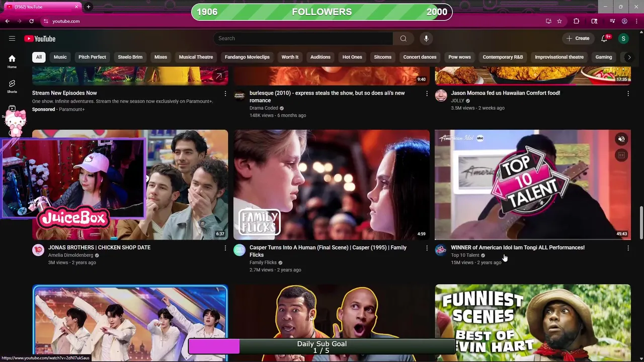The width and height of the screenshot is (644, 362).
Task: Play the Casper Family Flicks thumbnail
Action: pos(332,185)
